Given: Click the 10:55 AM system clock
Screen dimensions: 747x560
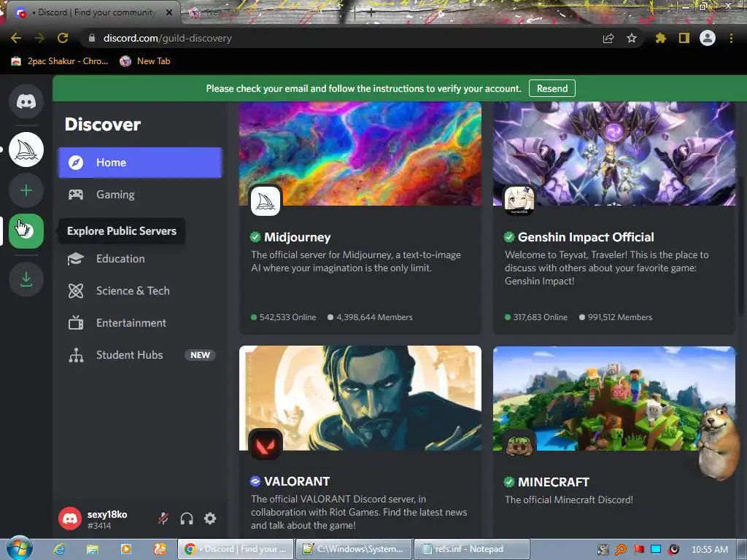Looking at the screenshot, I should (x=710, y=550).
